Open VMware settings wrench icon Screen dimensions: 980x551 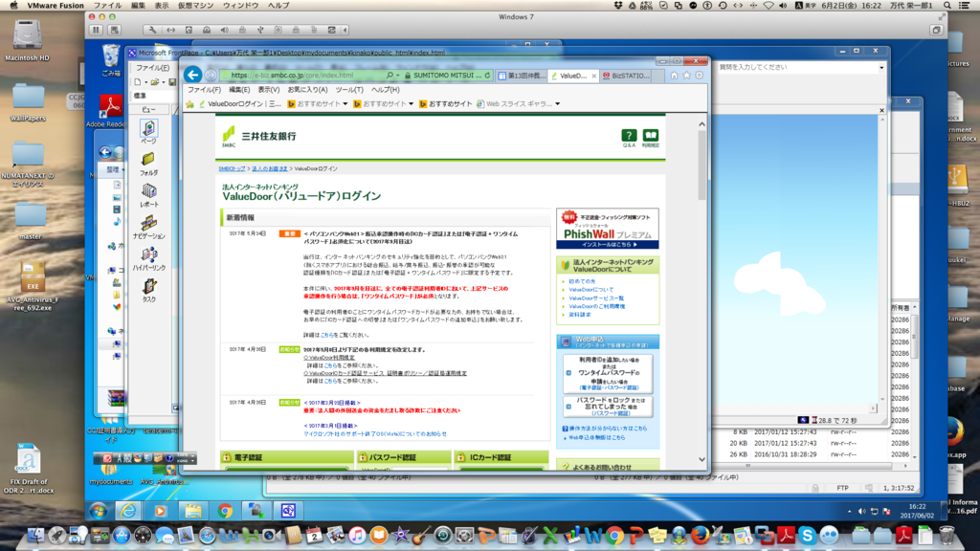pos(152,30)
